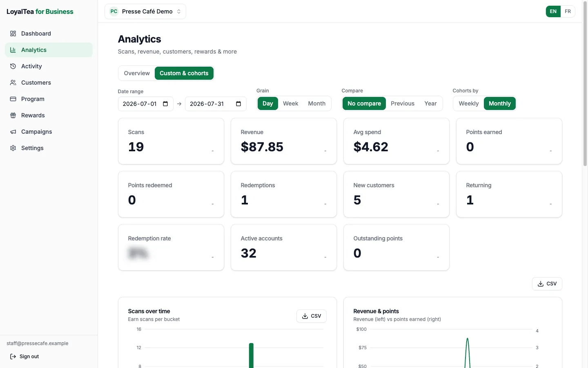Set grain to Day
Viewport: 588px width, 368px height.
point(268,103)
